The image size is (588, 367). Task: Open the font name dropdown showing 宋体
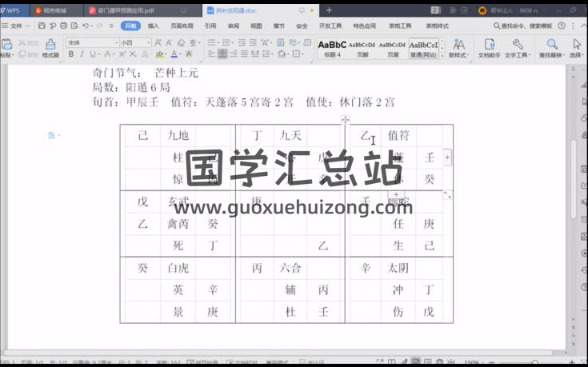click(91, 42)
